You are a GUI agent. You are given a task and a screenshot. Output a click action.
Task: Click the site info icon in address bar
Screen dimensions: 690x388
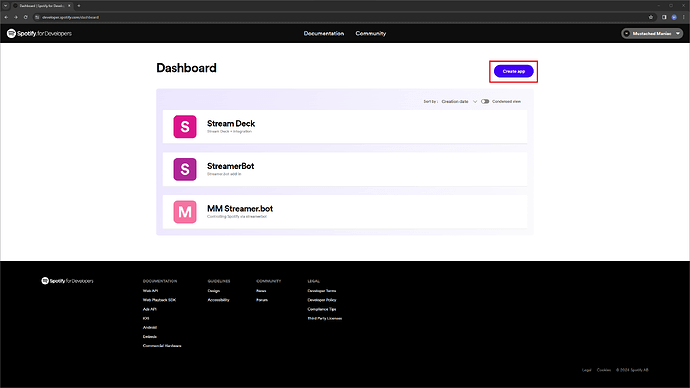pos(37,17)
